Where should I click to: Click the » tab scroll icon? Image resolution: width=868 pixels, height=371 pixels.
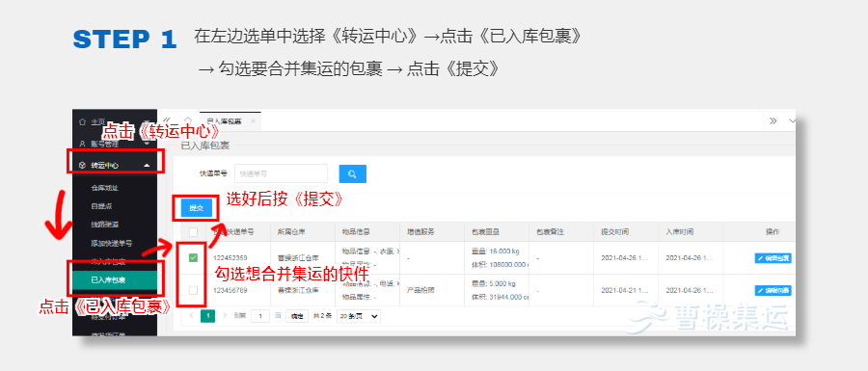click(x=773, y=120)
